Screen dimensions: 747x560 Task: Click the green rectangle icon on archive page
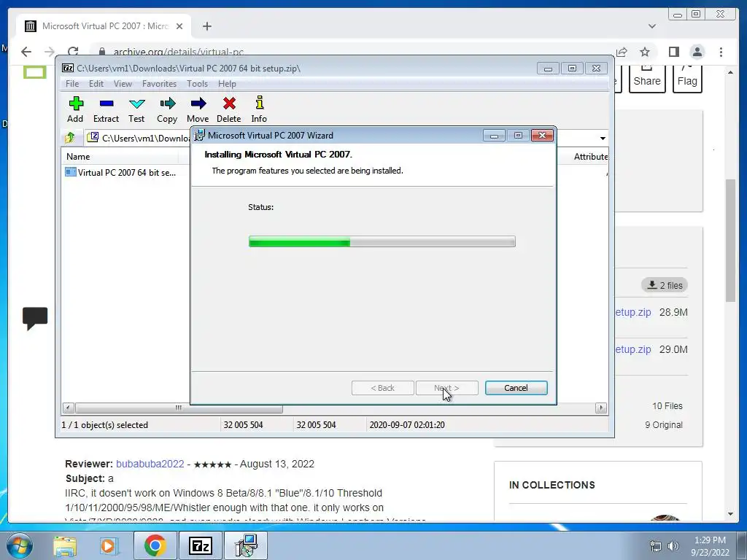[35, 72]
